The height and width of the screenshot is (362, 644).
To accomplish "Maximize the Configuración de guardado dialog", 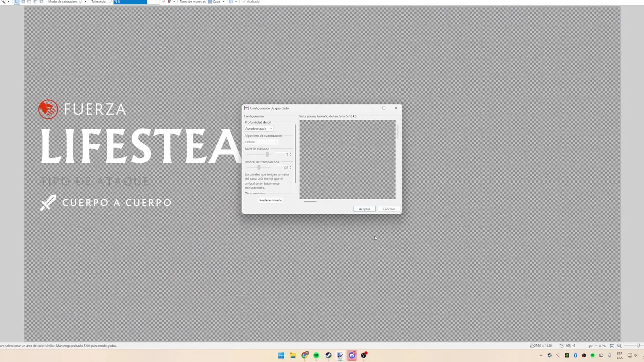I will pos(384,108).
